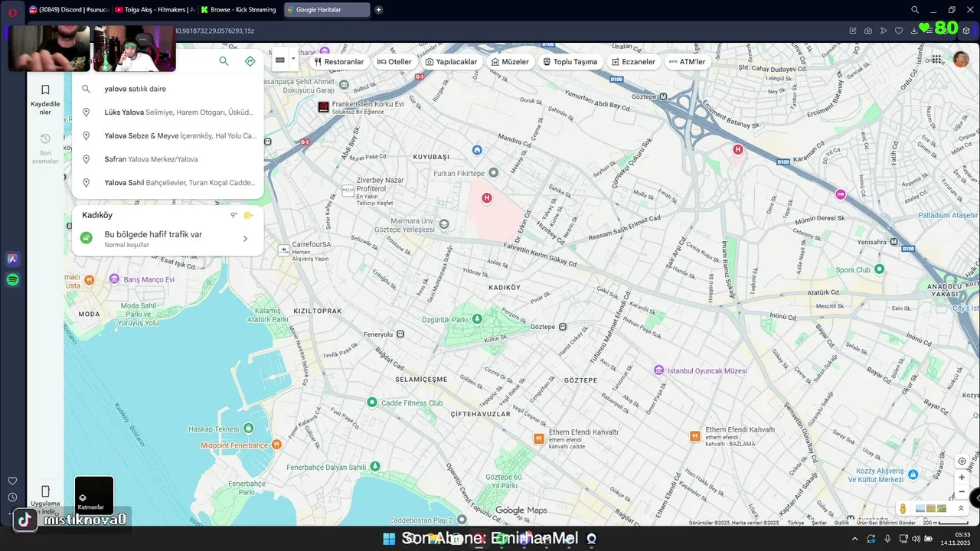Click the search magnifier in Maps search box
Viewport: 980px width, 551px height.
click(224, 61)
